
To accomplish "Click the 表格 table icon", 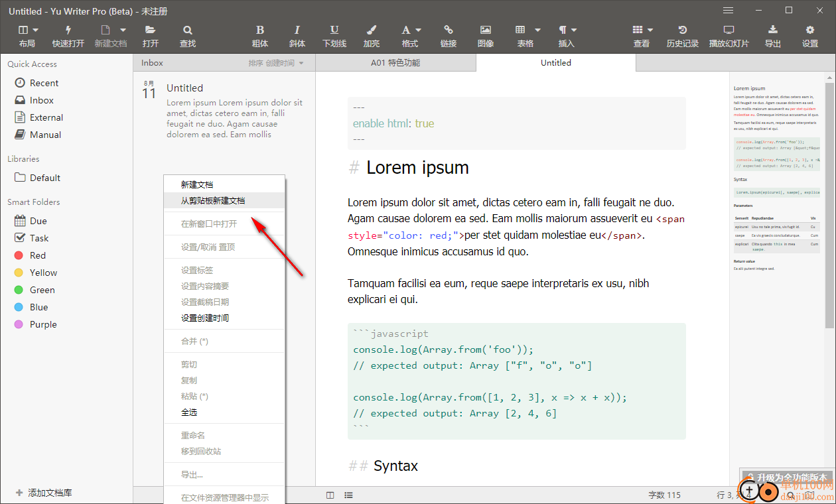I will tap(521, 30).
